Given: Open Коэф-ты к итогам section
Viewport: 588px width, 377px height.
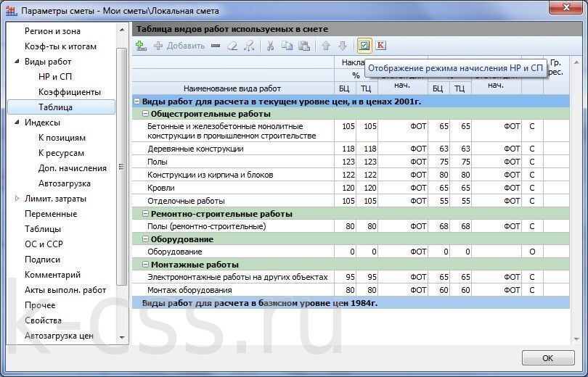Looking at the screenshot, I should (x=60, y=46).
